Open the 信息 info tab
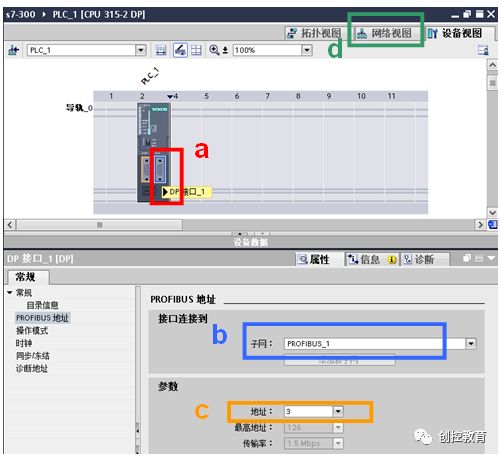 [371, 259]
